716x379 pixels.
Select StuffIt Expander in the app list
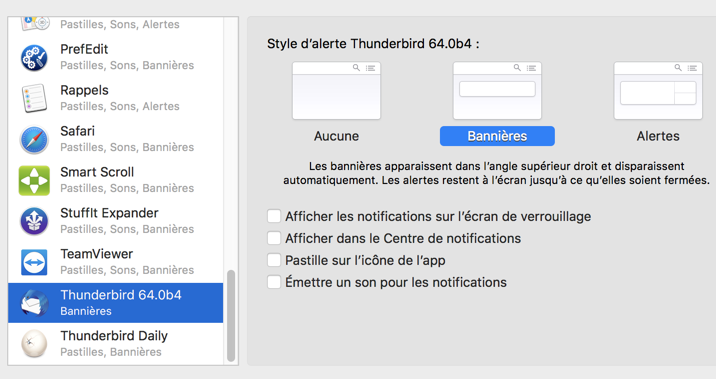click(x=116, y=221)
